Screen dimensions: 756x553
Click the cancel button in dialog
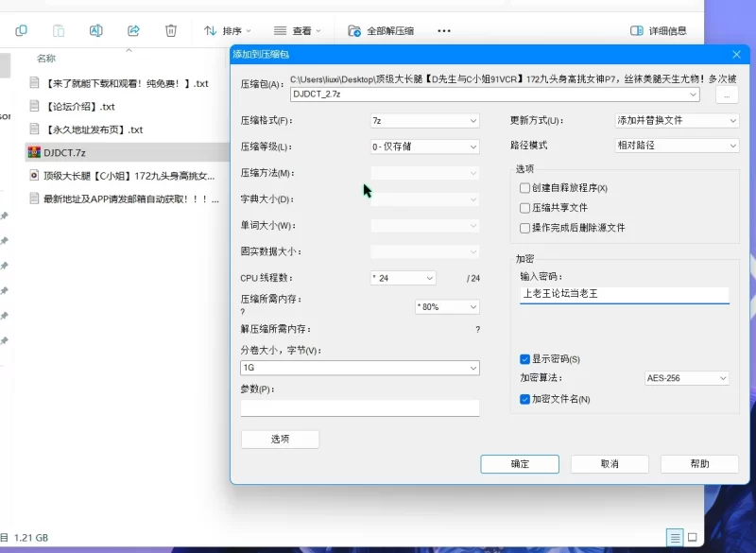point(610,464)
